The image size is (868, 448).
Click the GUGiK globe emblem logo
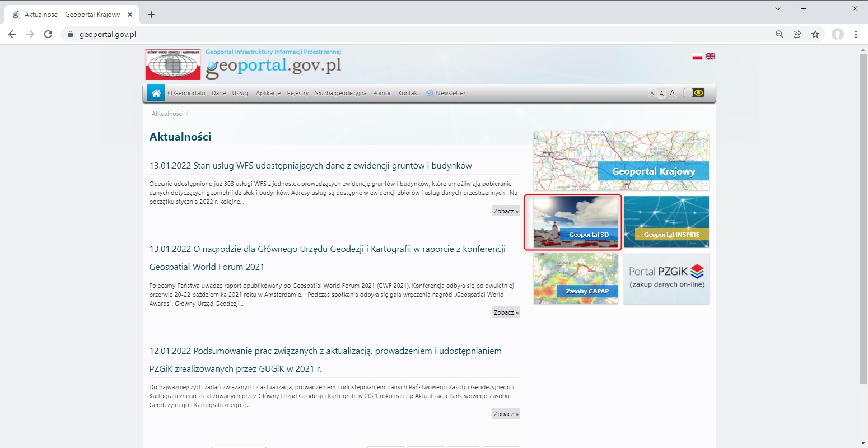pyautogui.click(x=173, y=64)
